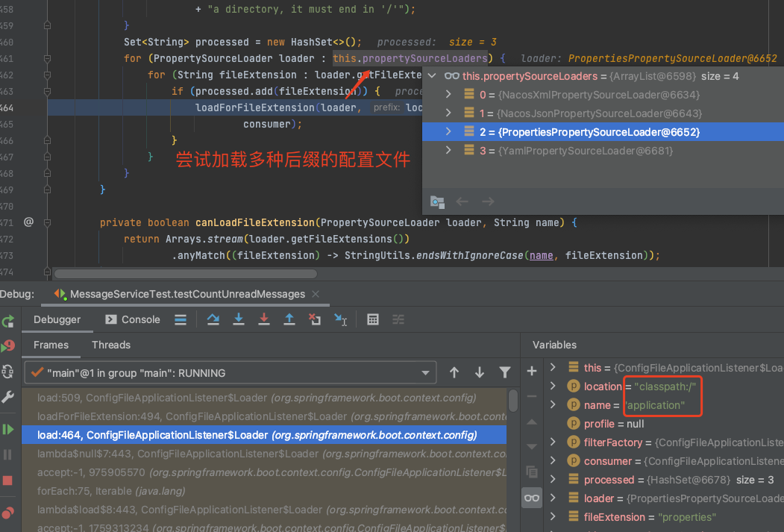Click the Show Execution Point icon
Viewport: 784px width, 532px height.
tap(181, 319)
